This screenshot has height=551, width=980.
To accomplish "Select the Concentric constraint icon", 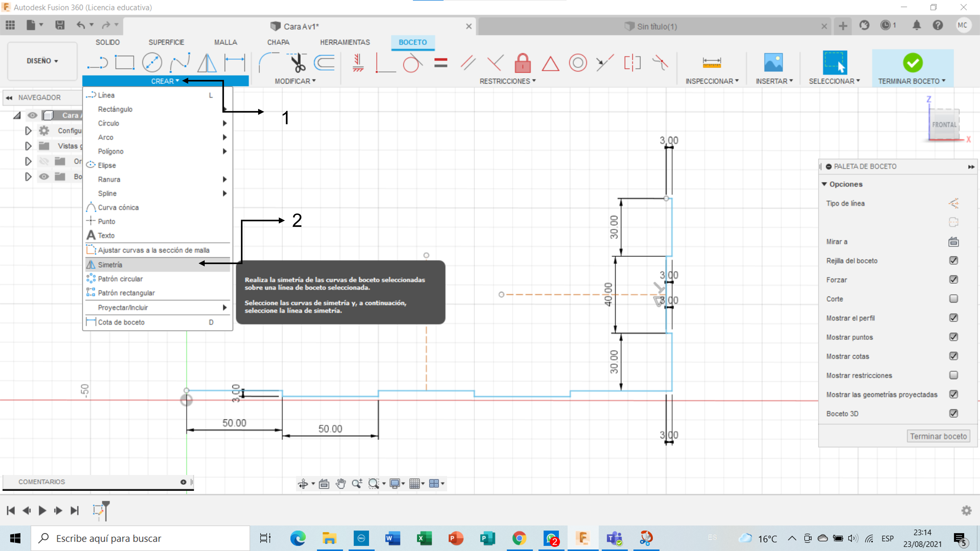I will coord(578,63).
